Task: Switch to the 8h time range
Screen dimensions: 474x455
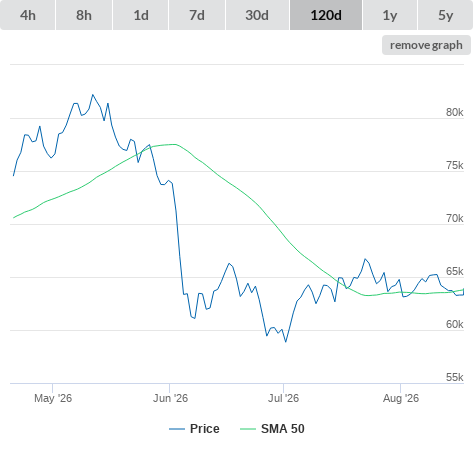Action: (84, 15)
